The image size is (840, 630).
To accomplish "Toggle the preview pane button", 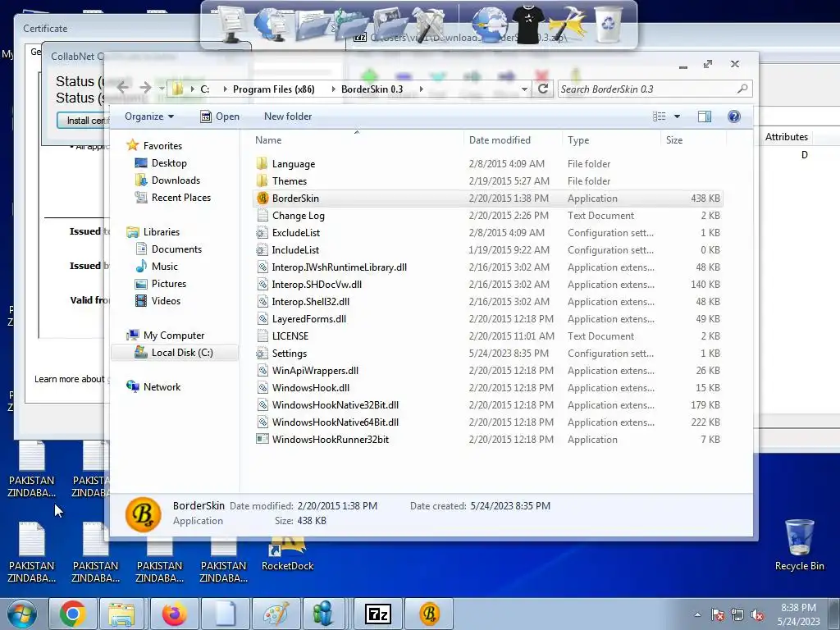I will tap(705, 116).
